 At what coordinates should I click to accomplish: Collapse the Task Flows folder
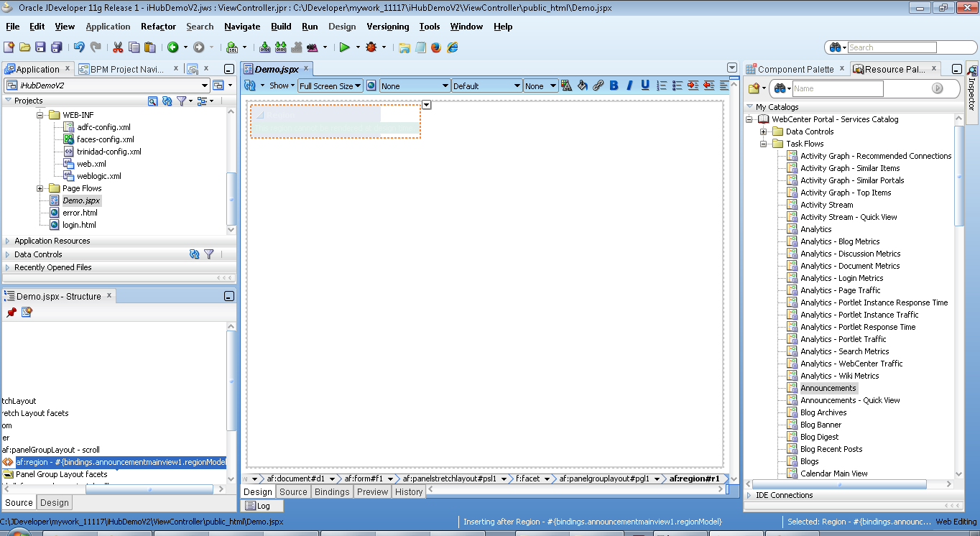pos(764,144)
